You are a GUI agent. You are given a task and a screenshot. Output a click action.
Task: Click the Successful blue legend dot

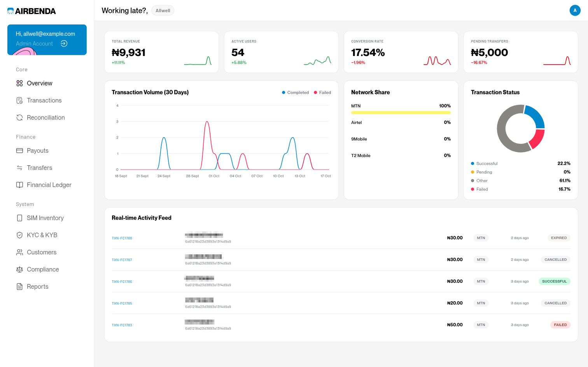(x=472, y=164)
